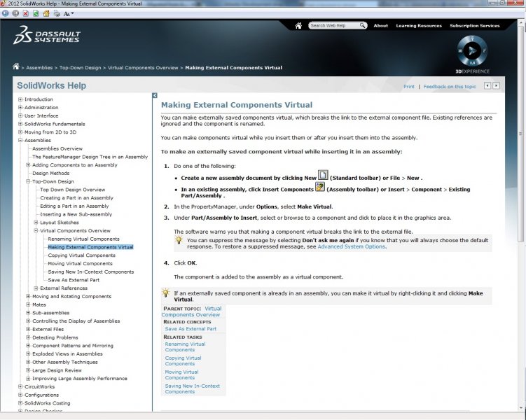Open Learning Resources
The image size is (526, 420).
(419, 25)
